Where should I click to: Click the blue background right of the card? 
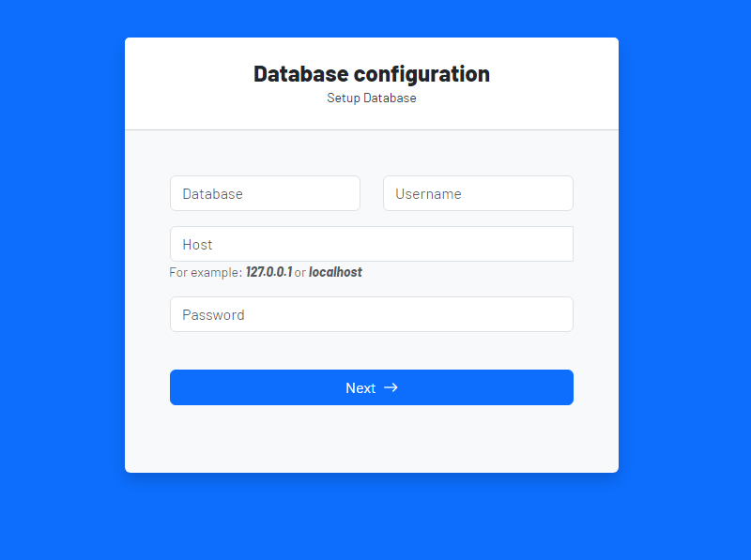(x=685, y=281)
